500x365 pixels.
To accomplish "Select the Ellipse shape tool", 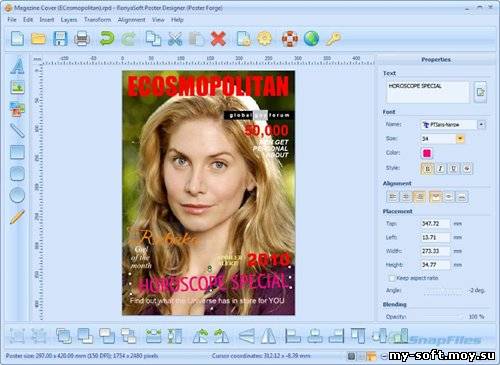I will (x=17, y=195).
